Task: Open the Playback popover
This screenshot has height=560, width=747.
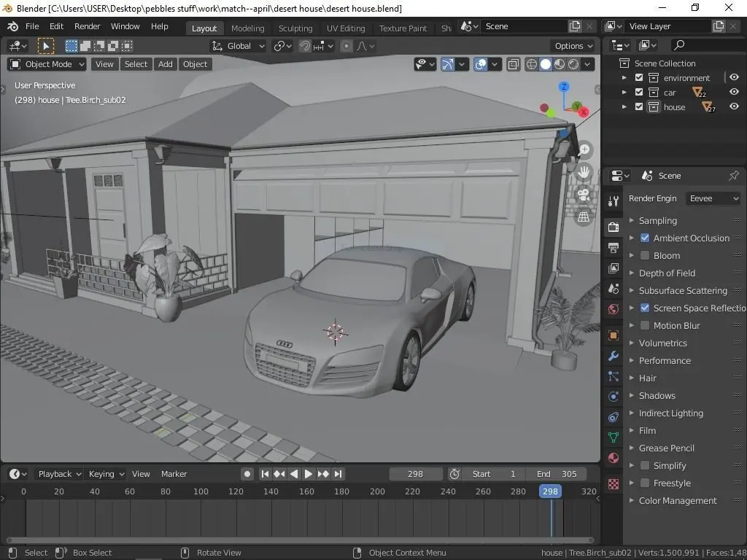Action: point(60,474)
